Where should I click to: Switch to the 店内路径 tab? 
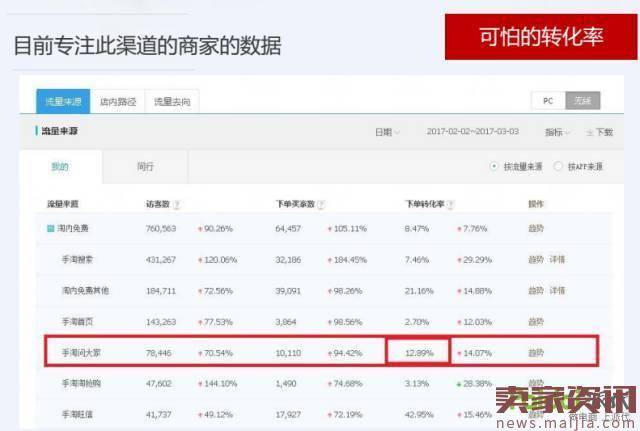click(118, 101)
